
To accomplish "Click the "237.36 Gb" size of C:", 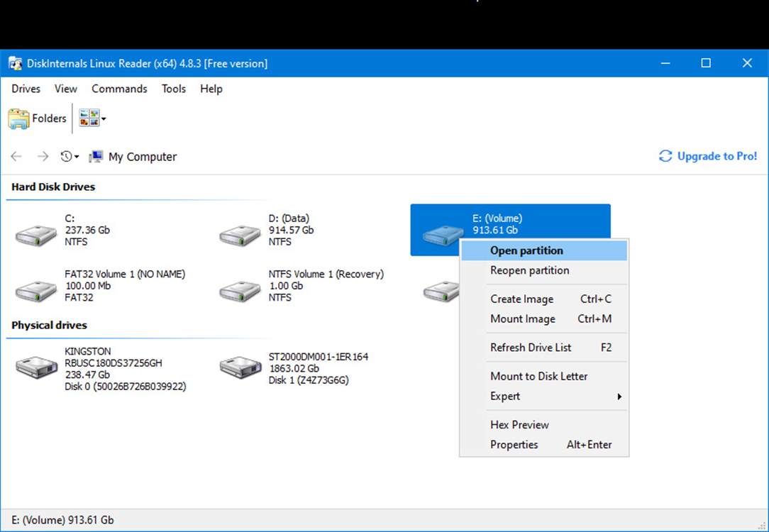I will [x=87, y=230].
